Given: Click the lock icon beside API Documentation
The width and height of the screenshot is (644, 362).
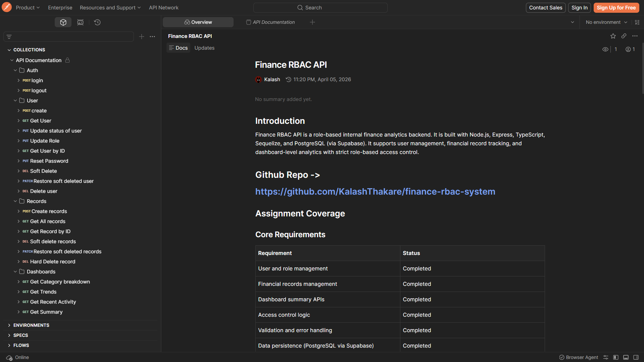Looking at the screenshot, I should click(67, 60).
